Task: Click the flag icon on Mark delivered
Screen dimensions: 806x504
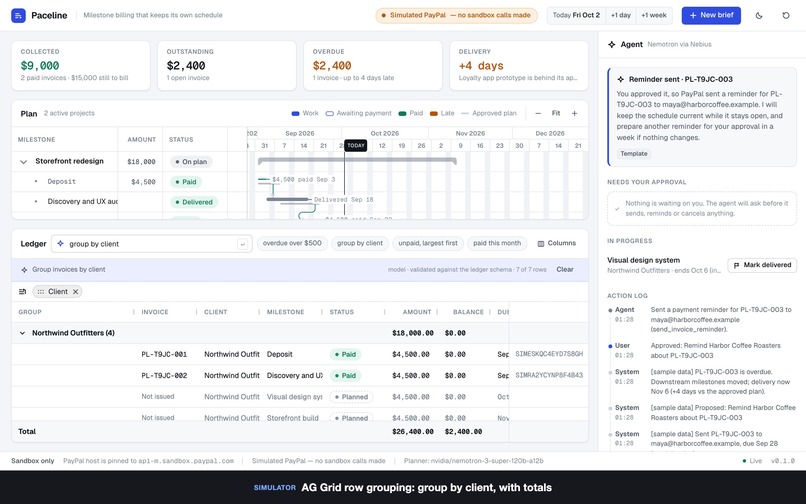Action: (736, 265)
